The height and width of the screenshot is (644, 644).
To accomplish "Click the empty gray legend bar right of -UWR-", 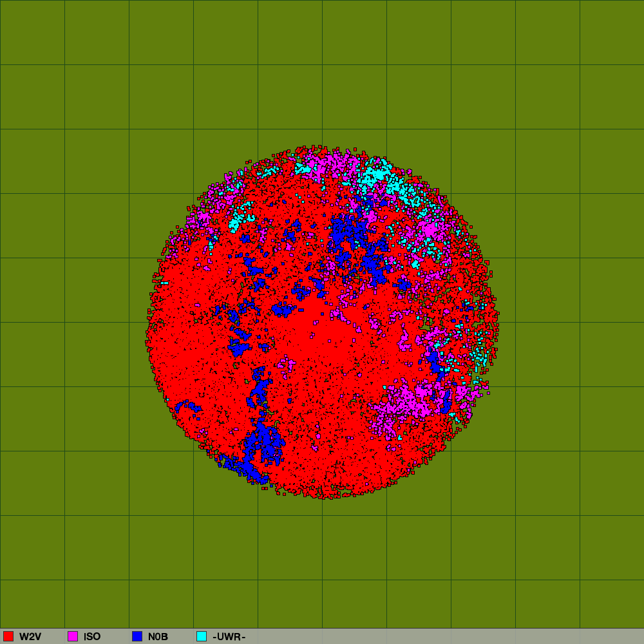I will coord(451,636).
